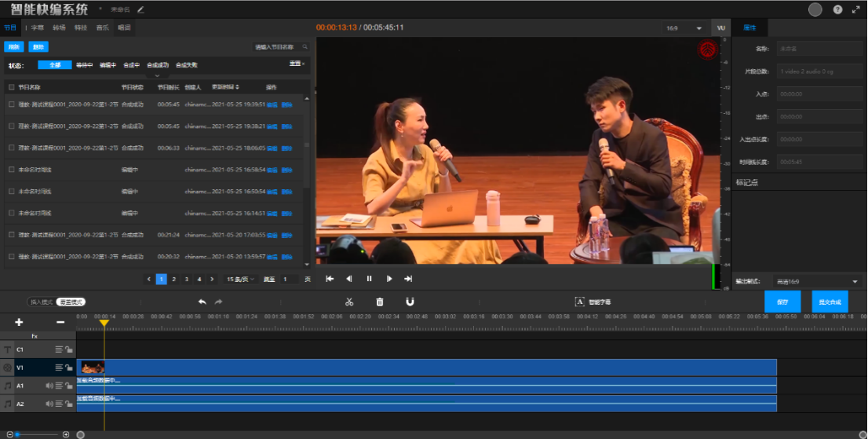The image size is (868, 439).
Task: Open the 15条/页 page size dropdown
Action: pos(240,279)
